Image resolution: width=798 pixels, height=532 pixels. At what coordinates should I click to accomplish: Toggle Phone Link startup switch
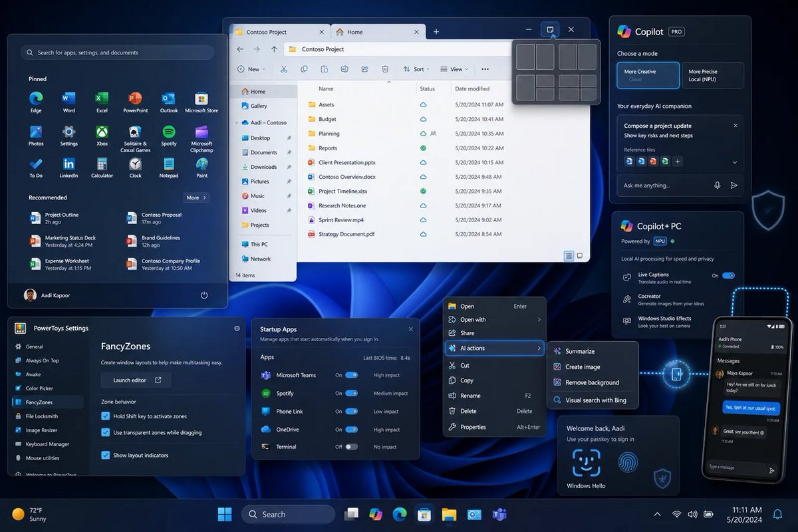click(351, 412)
